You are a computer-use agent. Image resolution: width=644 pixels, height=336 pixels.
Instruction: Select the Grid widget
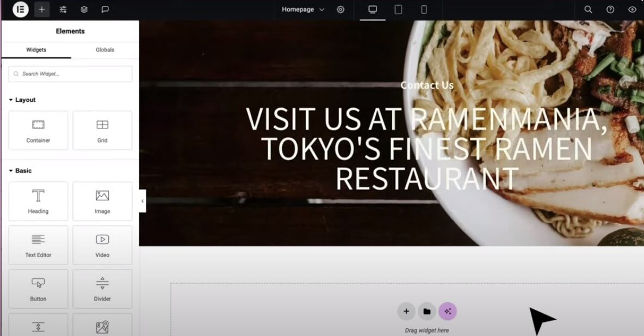point(102,130)
